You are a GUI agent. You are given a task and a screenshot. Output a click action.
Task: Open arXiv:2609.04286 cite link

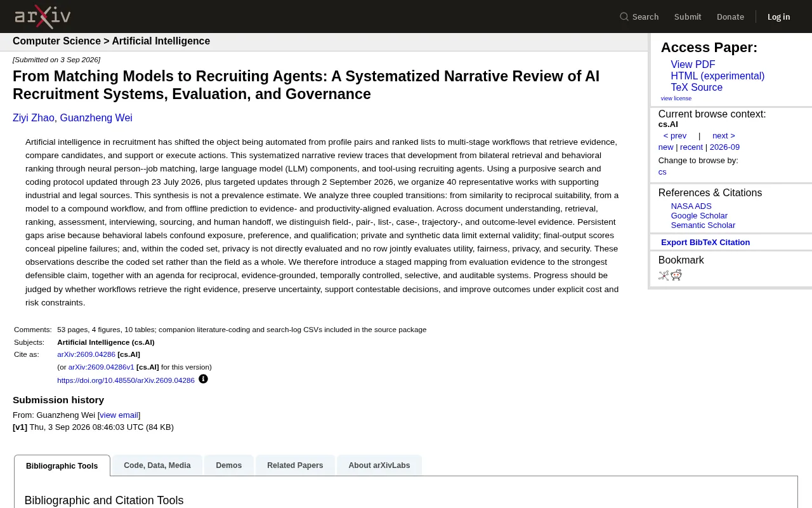click(86, 354)
